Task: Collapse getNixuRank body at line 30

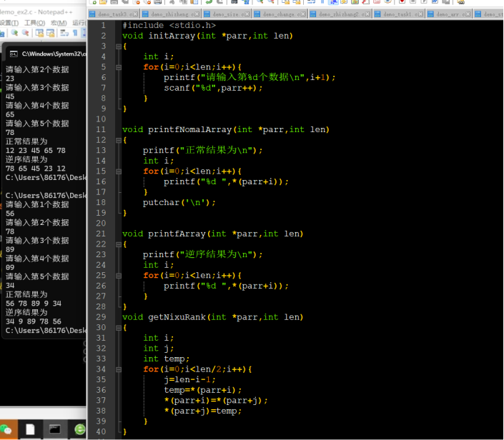Action: tap(119, 328)
